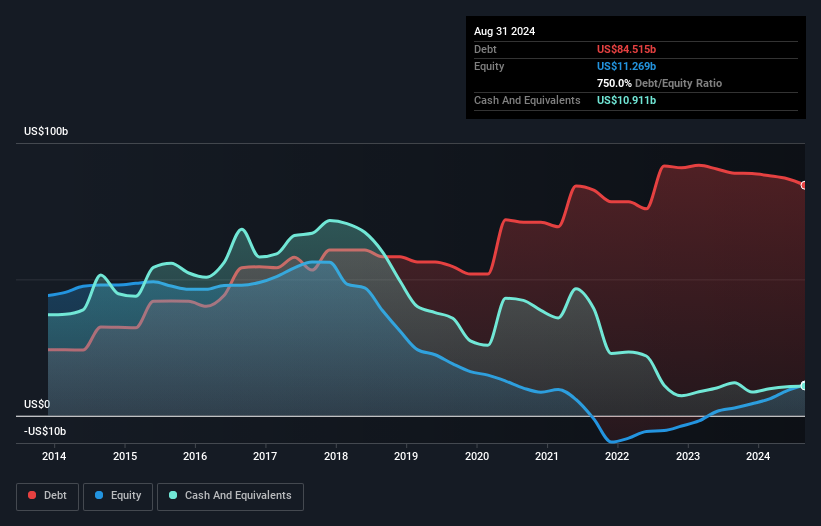Screen dimensions: 821x526
Task: Select the 2017 x-axis label
Action: [x=265, y=456]
